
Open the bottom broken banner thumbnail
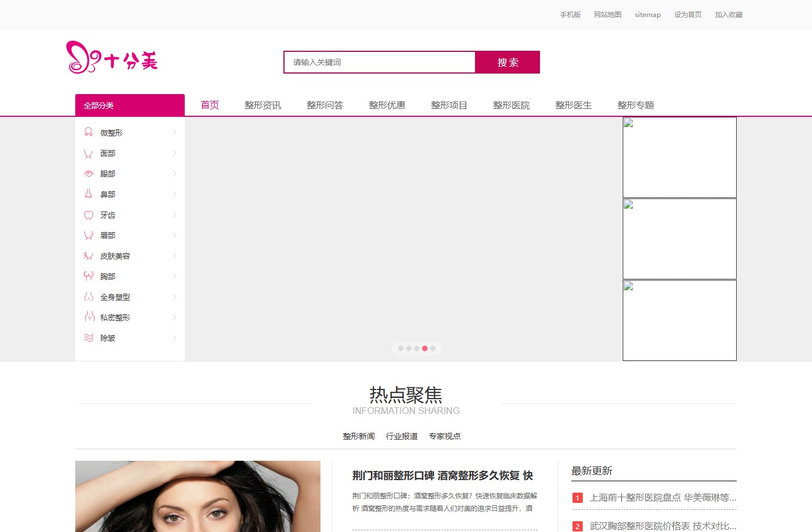[680, 320]
